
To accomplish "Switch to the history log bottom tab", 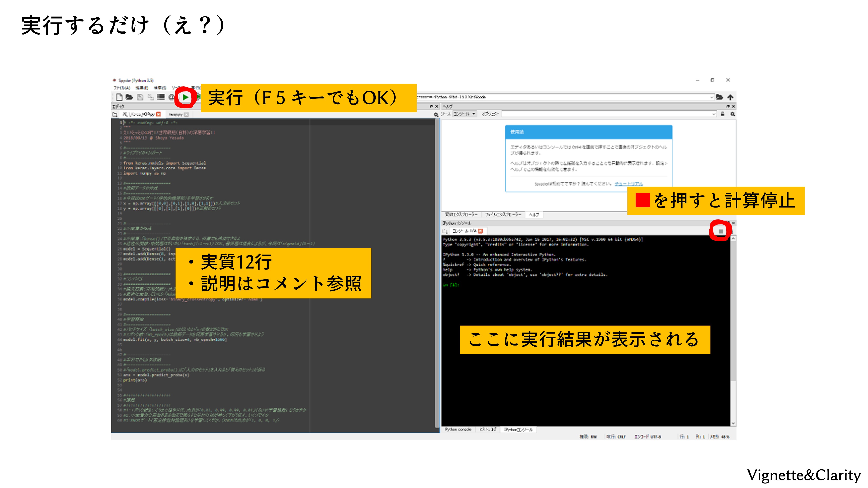I will coord(488,429).
